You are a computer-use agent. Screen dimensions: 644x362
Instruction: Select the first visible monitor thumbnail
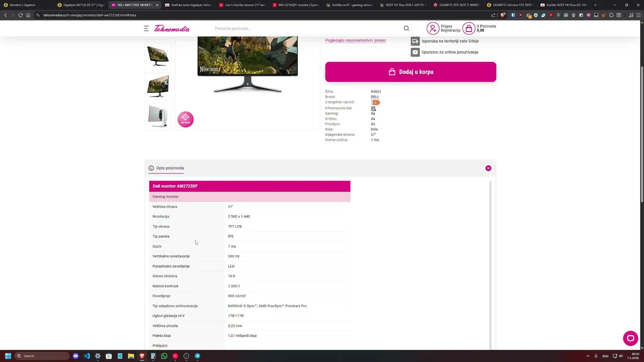[158, 55]
